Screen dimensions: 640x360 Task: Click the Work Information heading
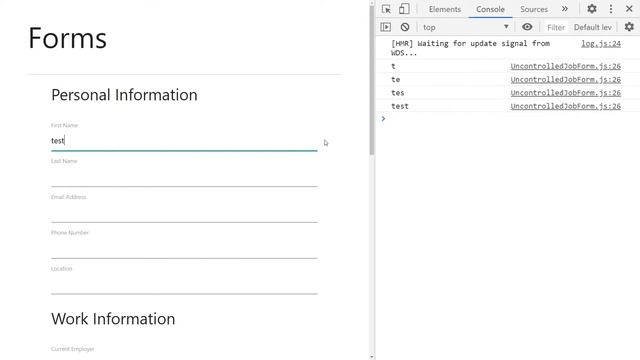(x=113, y=319)
